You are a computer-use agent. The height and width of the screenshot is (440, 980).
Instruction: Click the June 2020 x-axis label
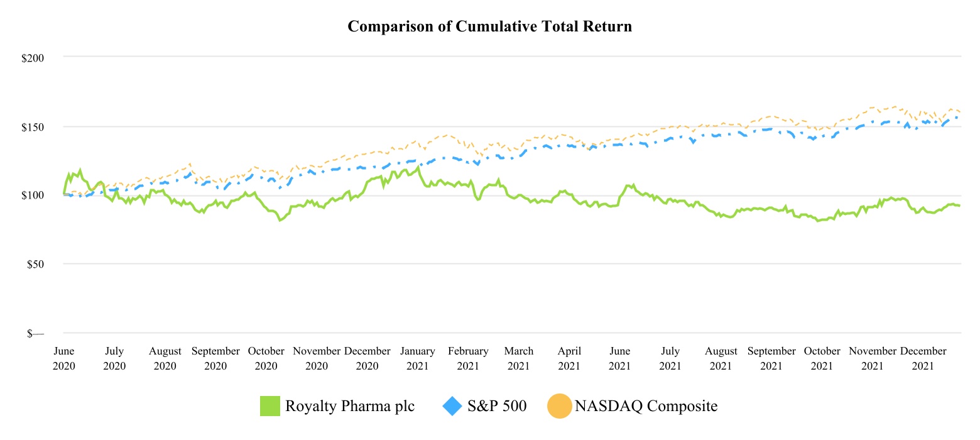[x=64, y=358]
